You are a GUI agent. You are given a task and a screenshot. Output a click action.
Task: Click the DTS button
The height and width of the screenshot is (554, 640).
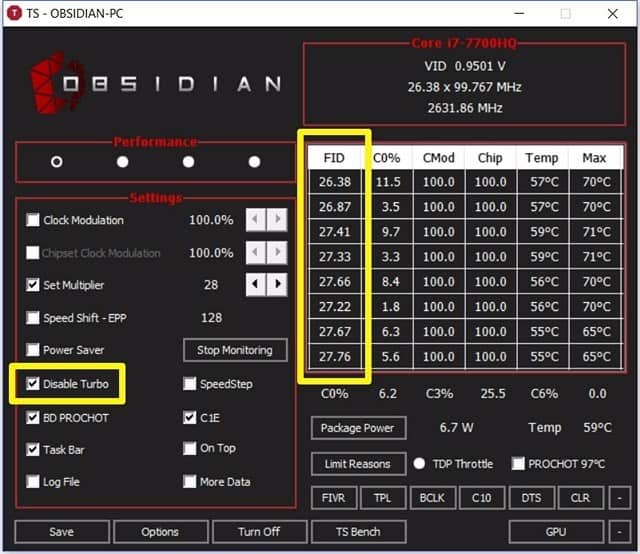(x=531, y=498)
